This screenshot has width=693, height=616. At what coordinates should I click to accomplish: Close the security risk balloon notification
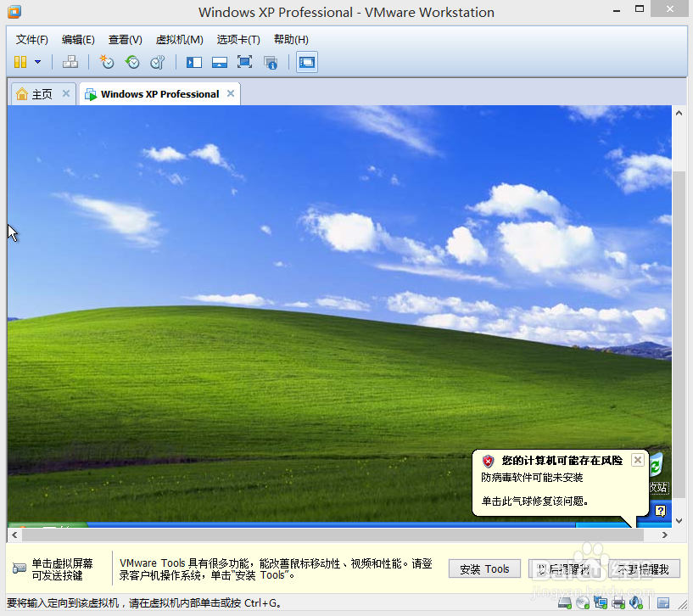pos(638,461)
